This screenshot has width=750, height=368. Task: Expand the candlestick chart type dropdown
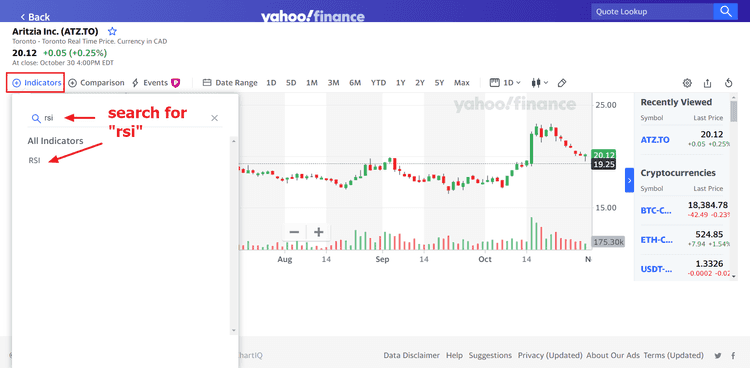[540, 83]
